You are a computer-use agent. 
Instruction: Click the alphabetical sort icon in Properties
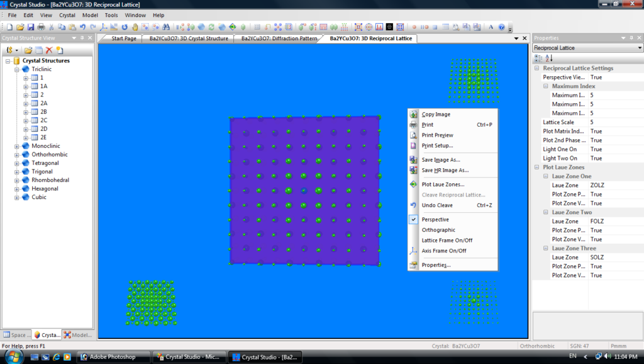pyautogui.click(x=548, y=58)
